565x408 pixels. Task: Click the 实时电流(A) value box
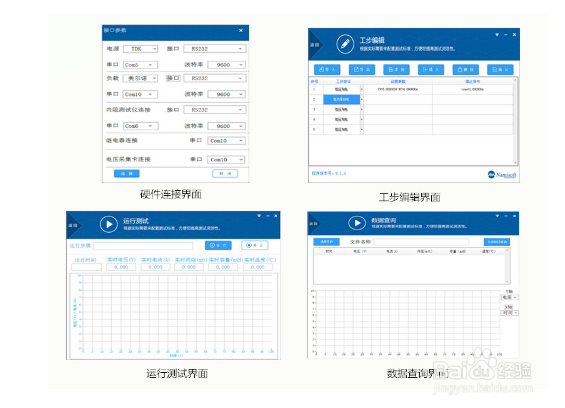[x=155, y=267]
